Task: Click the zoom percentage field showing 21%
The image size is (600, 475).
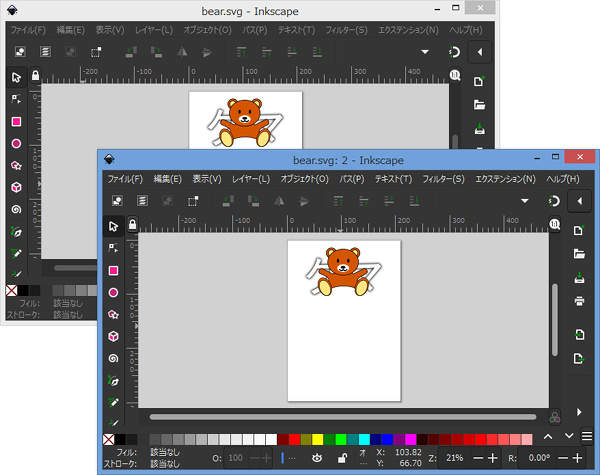Action: [454, 457]
